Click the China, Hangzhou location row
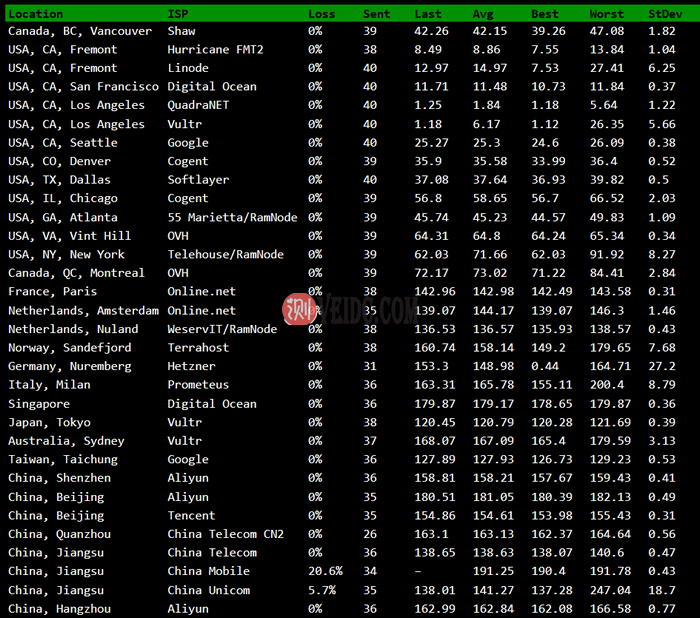Screen dimensions: 700x618 [x=59, y=608]
